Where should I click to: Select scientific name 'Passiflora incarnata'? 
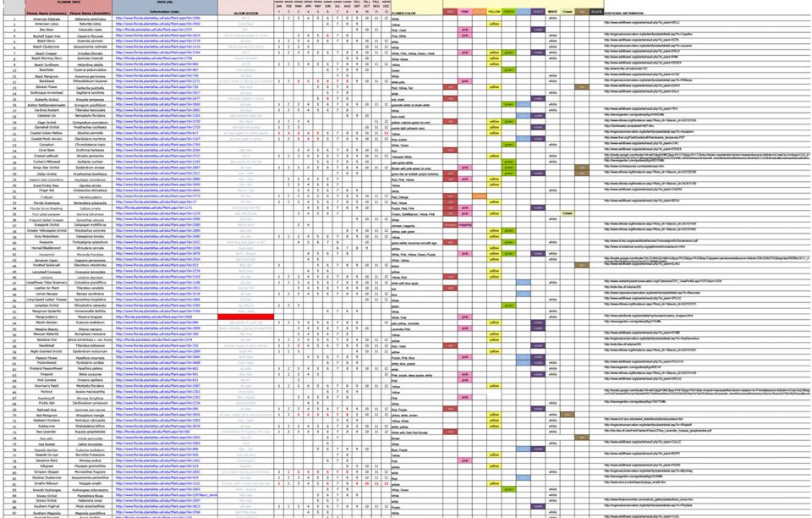tap(91, 357)
